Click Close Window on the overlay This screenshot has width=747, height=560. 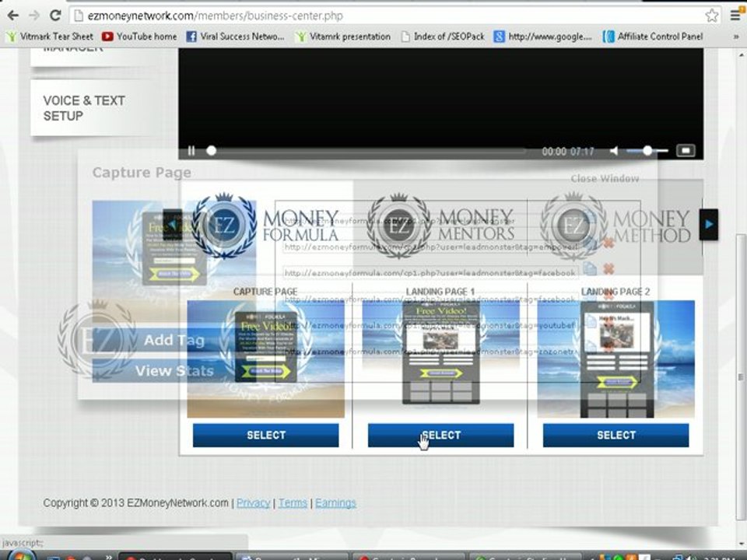(605, 179)
